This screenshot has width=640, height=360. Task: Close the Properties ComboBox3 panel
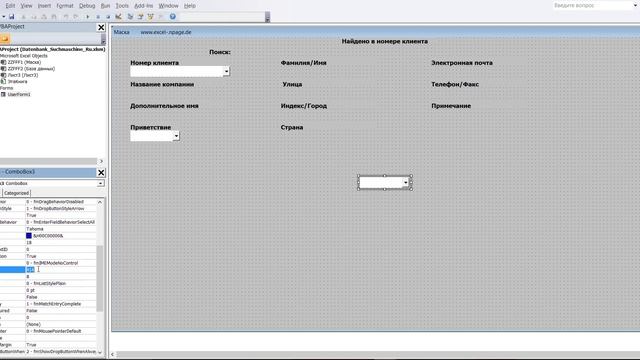tap(101, 173)
